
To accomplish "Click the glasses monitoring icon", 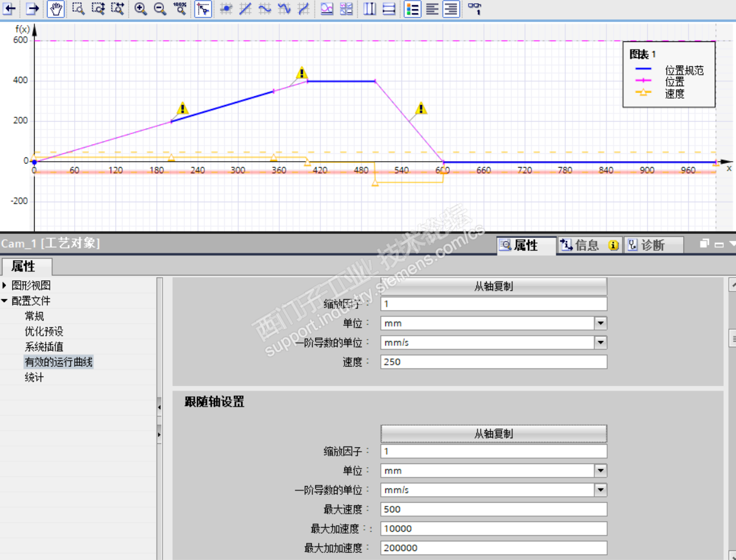I will pos(474,8).
